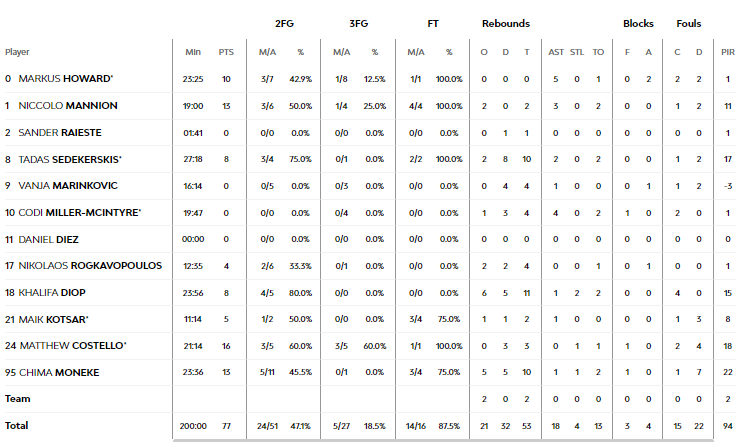Open Niccolo Mannion's player link
This screenshot has height=442, width=736.
(68, 106)
